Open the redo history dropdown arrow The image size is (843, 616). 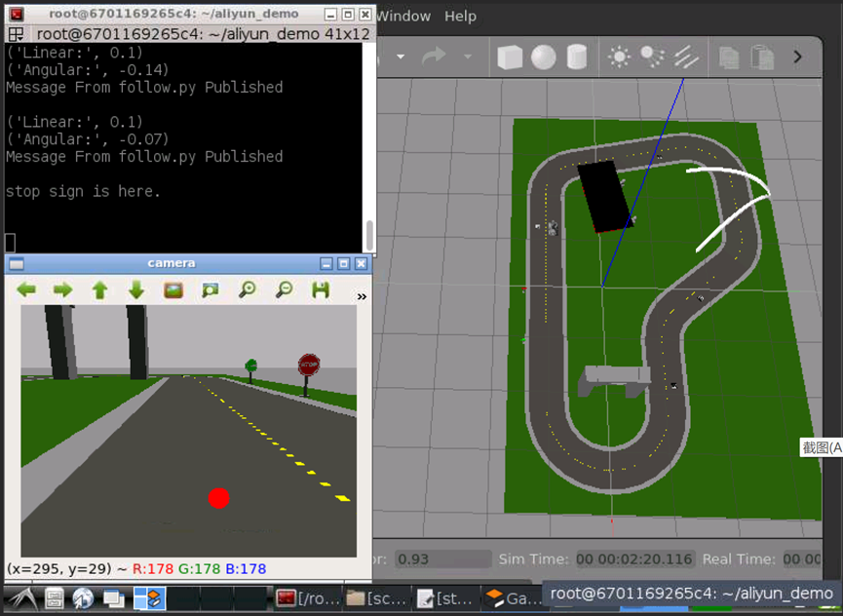tap(468, 57)
